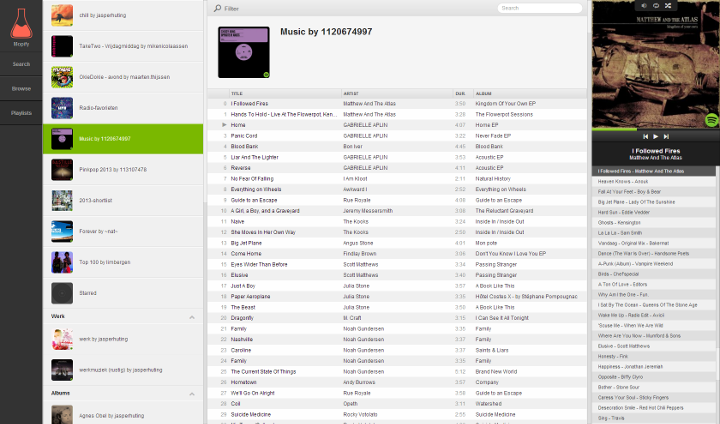Click the filter magnifier icon
The image size is (720, 424).
pyautogui.click(x=217, y=8)
